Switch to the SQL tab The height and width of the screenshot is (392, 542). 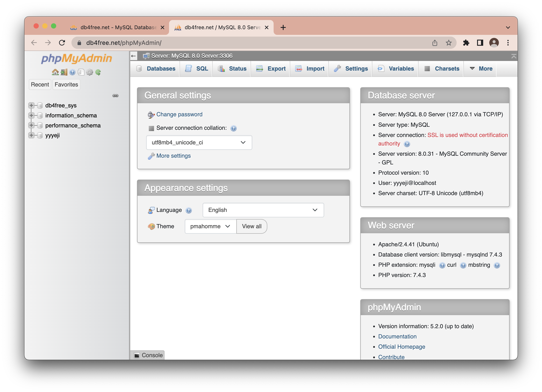pos(196,69)
